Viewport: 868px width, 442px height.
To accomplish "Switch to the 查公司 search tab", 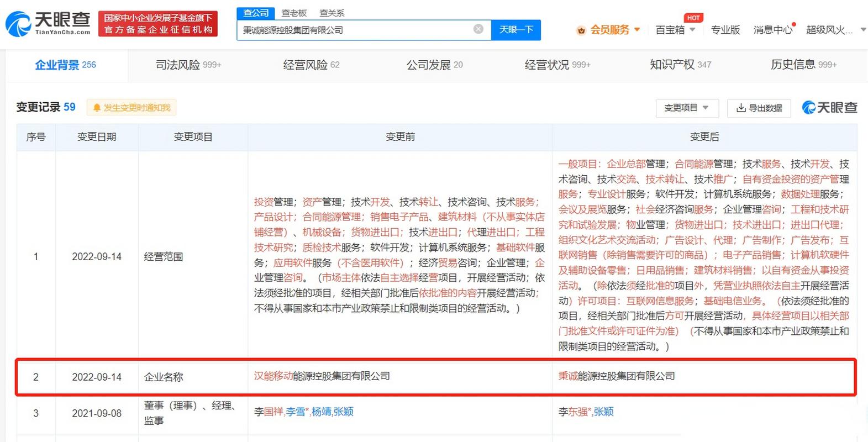I will point(256,13).
